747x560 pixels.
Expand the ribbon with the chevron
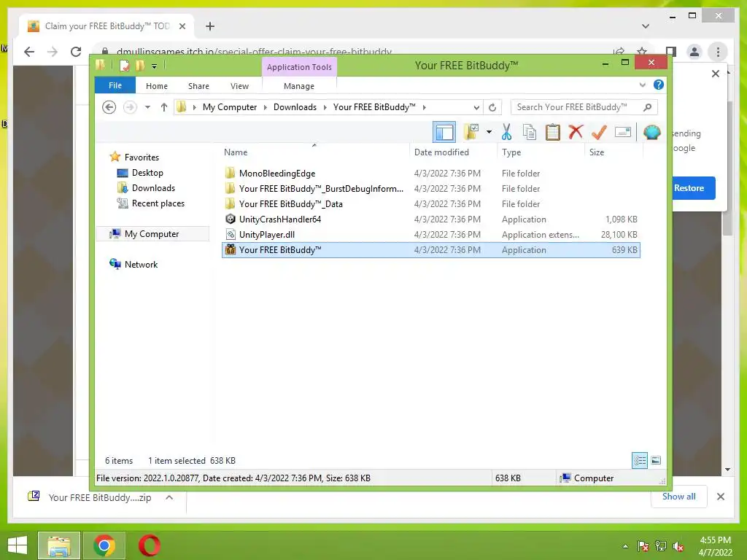tap(642, 85)
